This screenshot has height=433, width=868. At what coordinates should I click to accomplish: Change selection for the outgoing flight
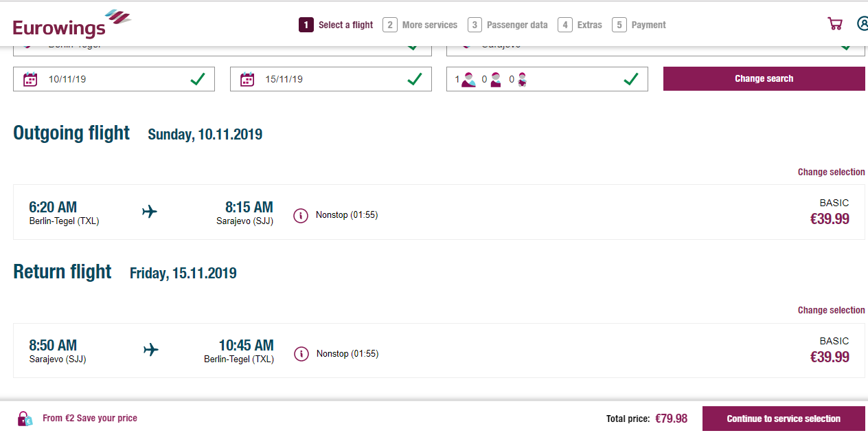pyautogui.click(x=831, y=172)
